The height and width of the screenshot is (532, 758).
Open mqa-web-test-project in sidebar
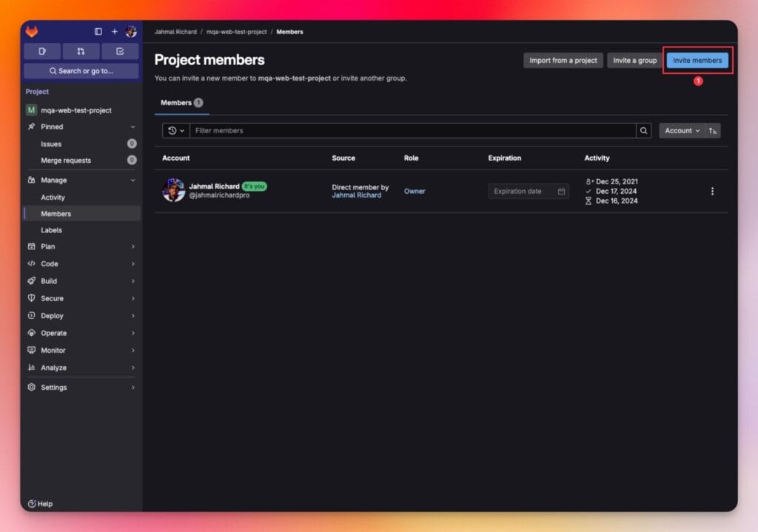(81, 110)
